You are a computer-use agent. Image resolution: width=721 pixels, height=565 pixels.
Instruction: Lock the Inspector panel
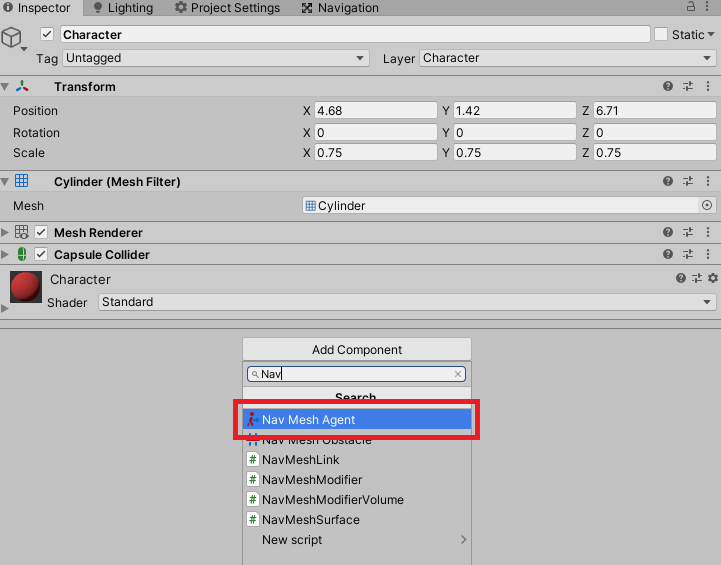[x=691, y=6]
